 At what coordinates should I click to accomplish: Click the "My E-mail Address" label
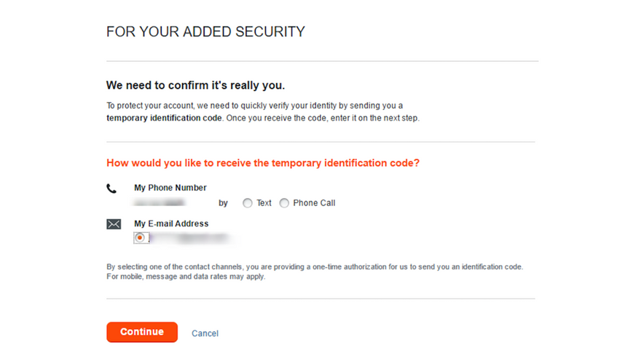(171, 223)
